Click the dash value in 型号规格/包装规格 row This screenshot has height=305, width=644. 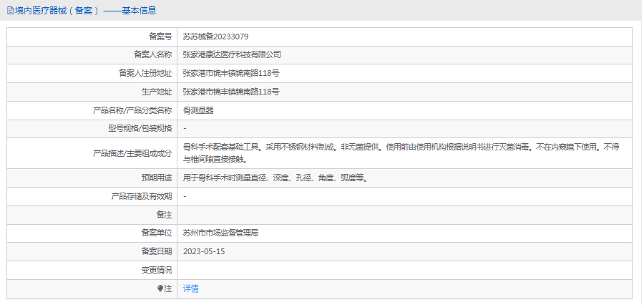point(185,129)
